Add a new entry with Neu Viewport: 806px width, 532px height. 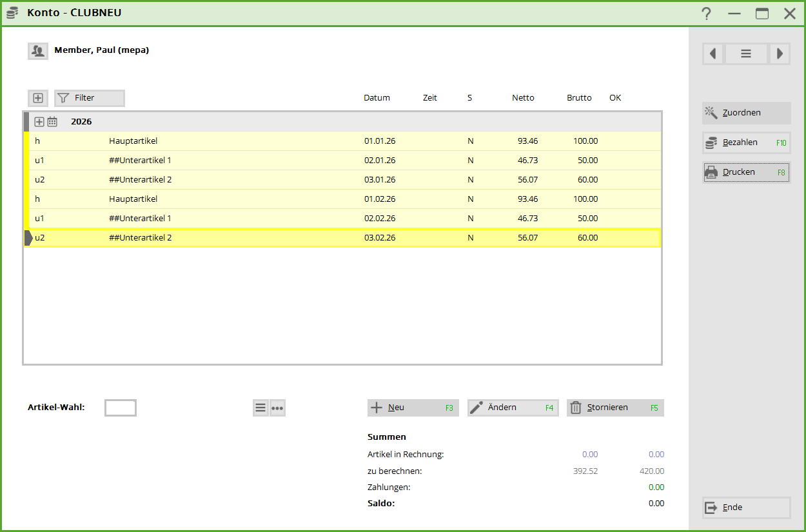click(413, 408)
